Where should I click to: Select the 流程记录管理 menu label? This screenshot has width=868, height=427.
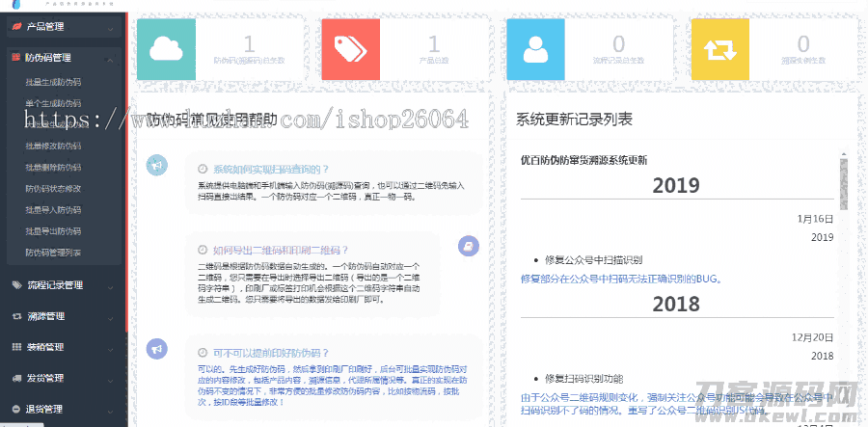coord(55,285)
